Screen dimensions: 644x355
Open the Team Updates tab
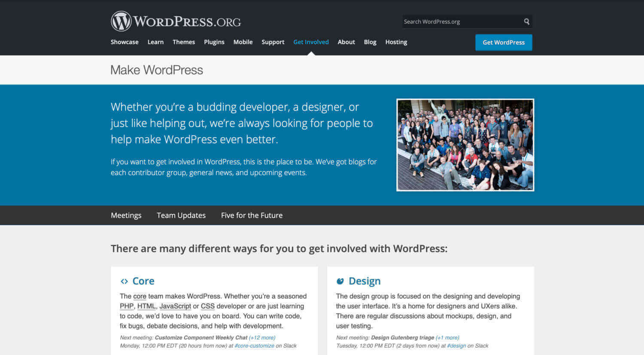[x=181, y=215]
